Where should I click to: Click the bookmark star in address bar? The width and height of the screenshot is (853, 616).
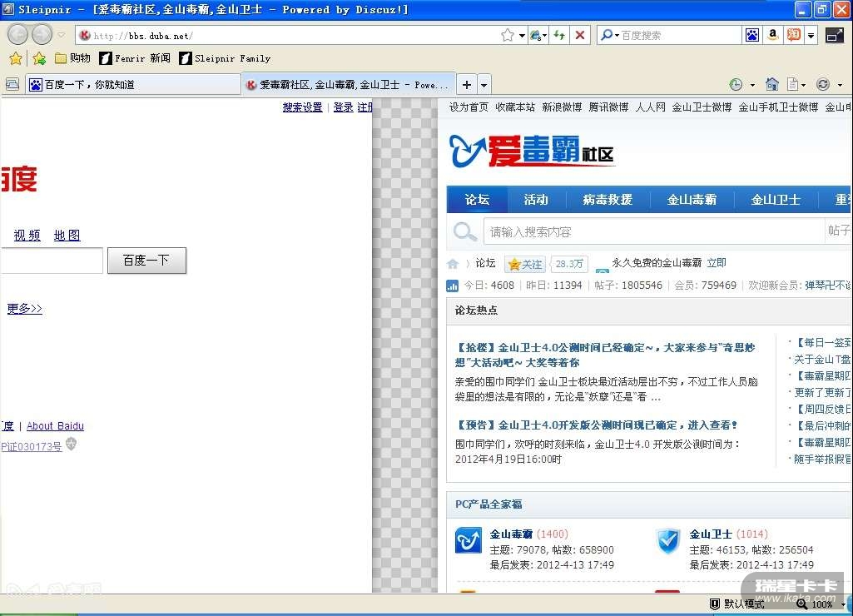coord(507,35)
